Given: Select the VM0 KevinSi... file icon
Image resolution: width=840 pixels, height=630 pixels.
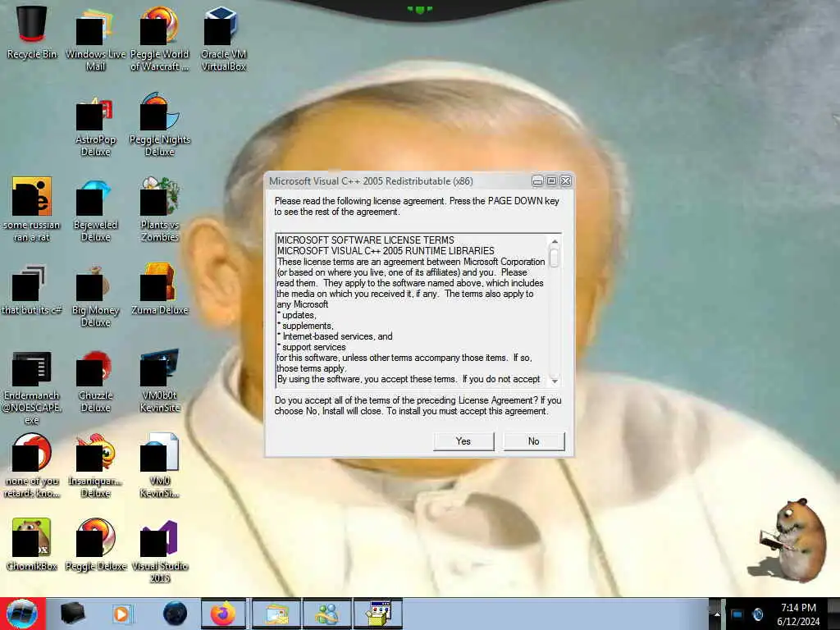Looking at the screenshot, I should coord(160,466).
